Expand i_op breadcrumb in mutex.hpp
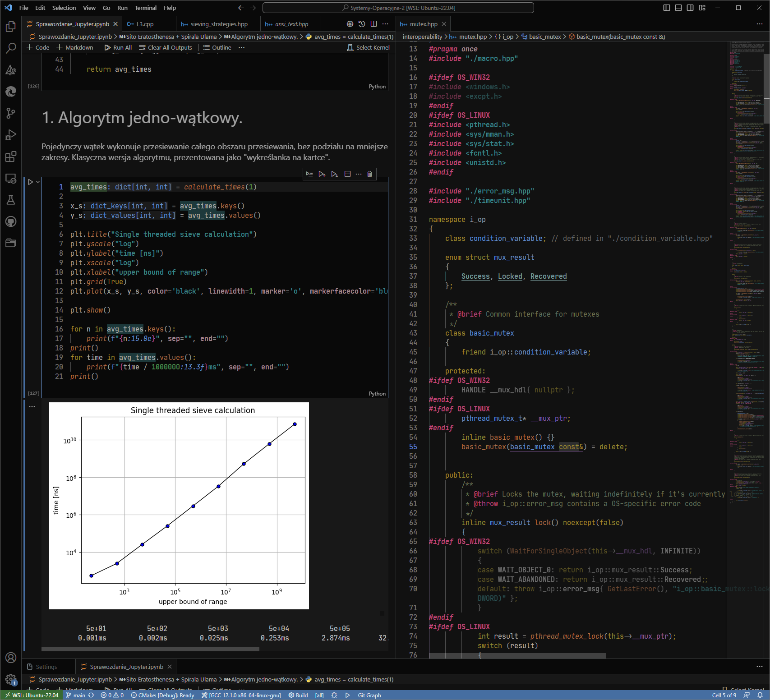This screenshot has height=700, width=770. pos(504,37)
